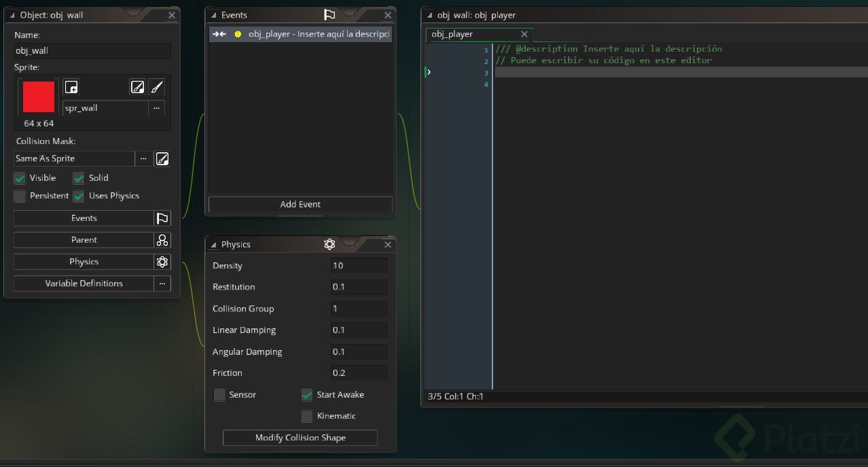Screen dimensions: 868x467
Task: Click the Friction value field
Action: [359, 373]
